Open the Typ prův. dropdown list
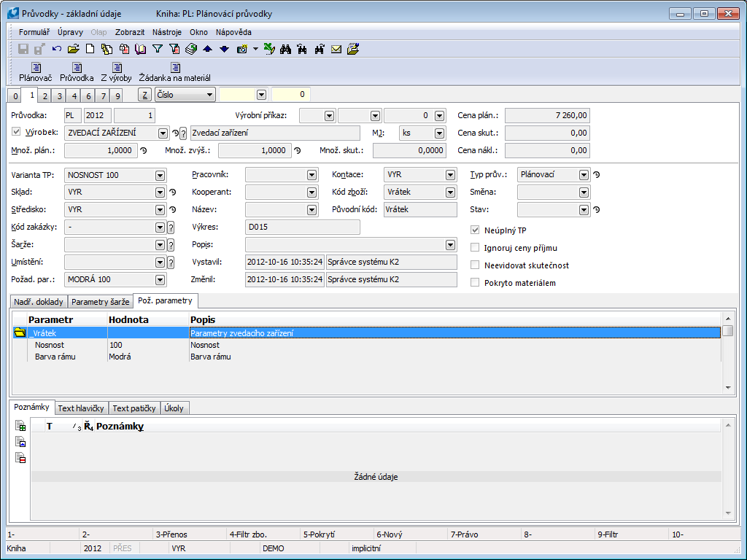Viewport: 747px width, 560px height. click(x=584, y=175)
